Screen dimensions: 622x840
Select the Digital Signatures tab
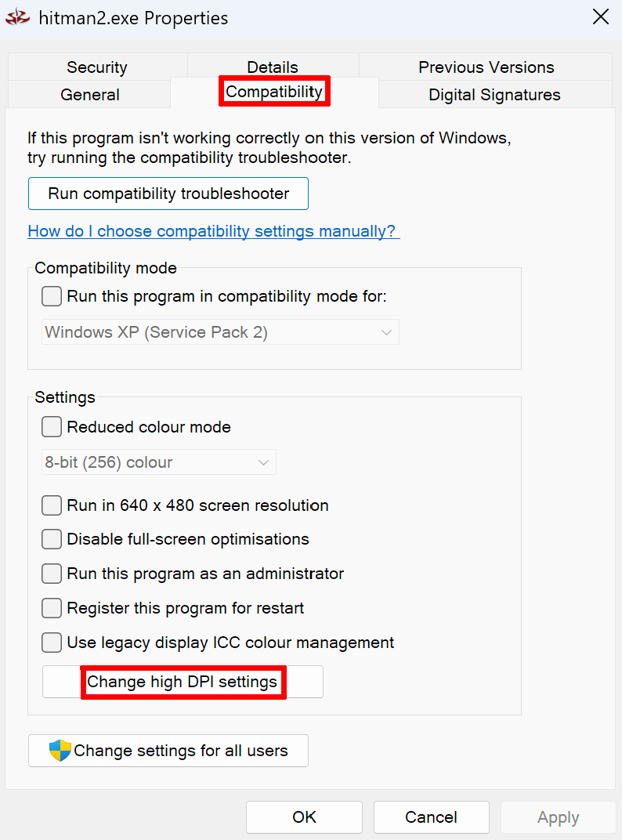494,95
